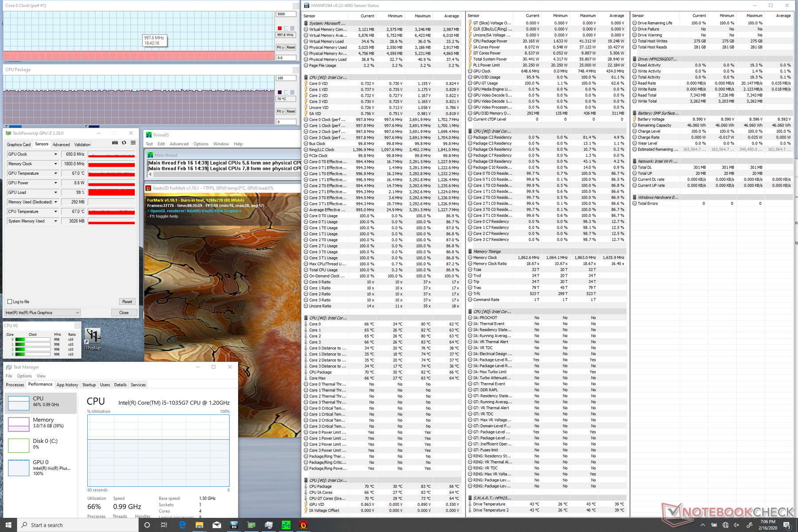Click Close in the GPU-Z window
Screen dimensions: 798x532
124,313
